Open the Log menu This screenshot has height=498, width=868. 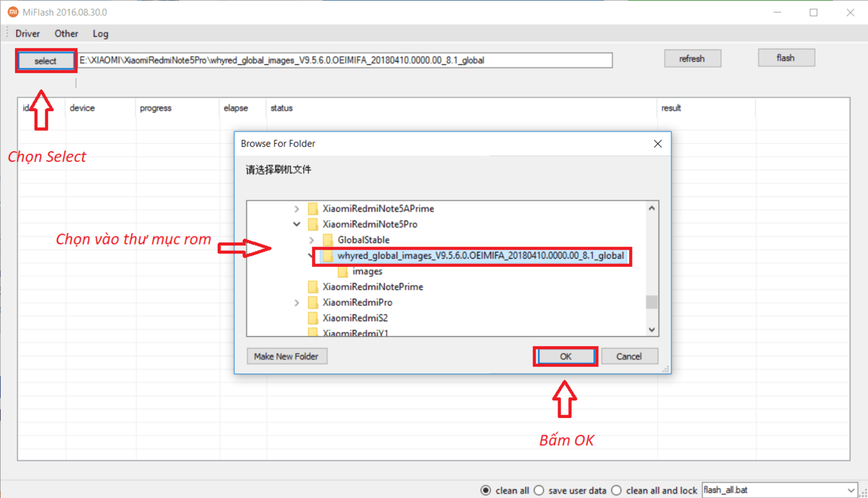pyautogui.click(x=100, y=33)
